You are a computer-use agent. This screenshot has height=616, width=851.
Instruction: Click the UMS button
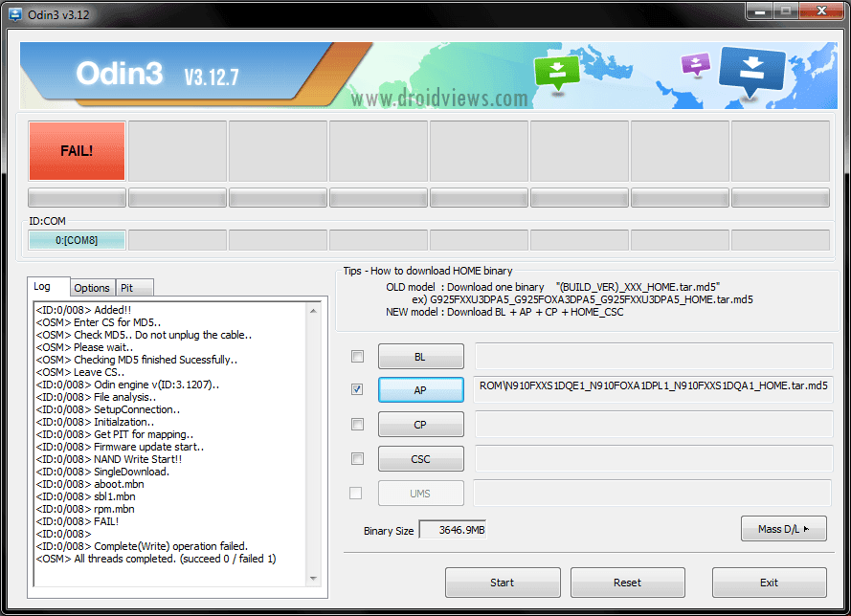420,494
